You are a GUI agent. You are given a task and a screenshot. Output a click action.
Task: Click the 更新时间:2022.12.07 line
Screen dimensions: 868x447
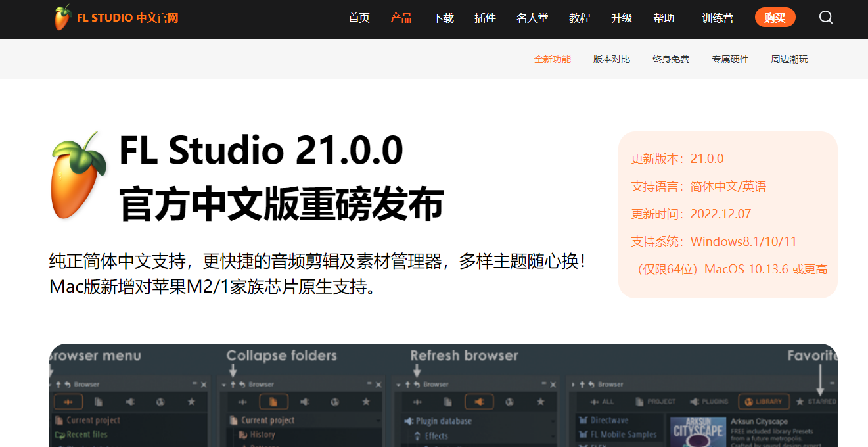pyautogui.click(x=691, y=214)
